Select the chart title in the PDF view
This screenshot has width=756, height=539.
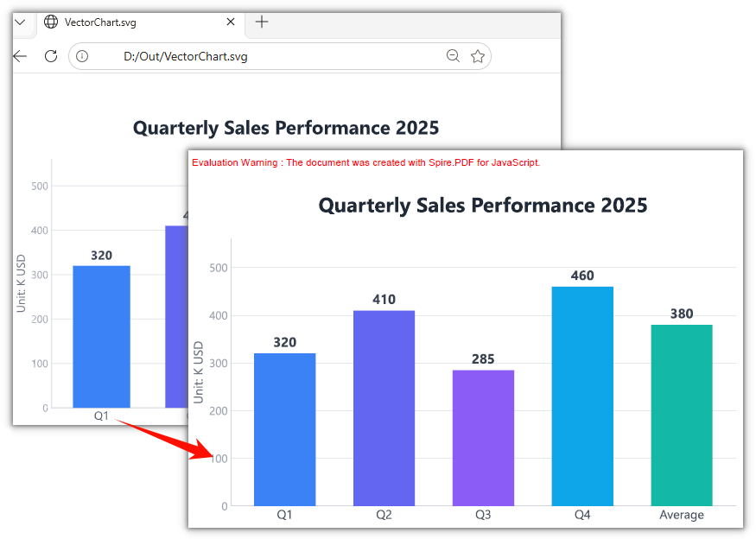[x=483, y=206]
